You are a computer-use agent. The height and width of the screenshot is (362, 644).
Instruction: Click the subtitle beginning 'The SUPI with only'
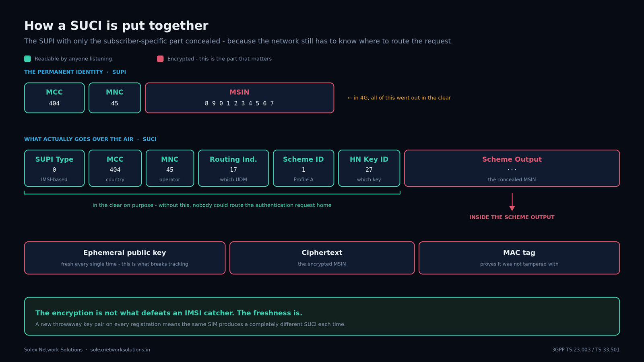coord(238,41)
